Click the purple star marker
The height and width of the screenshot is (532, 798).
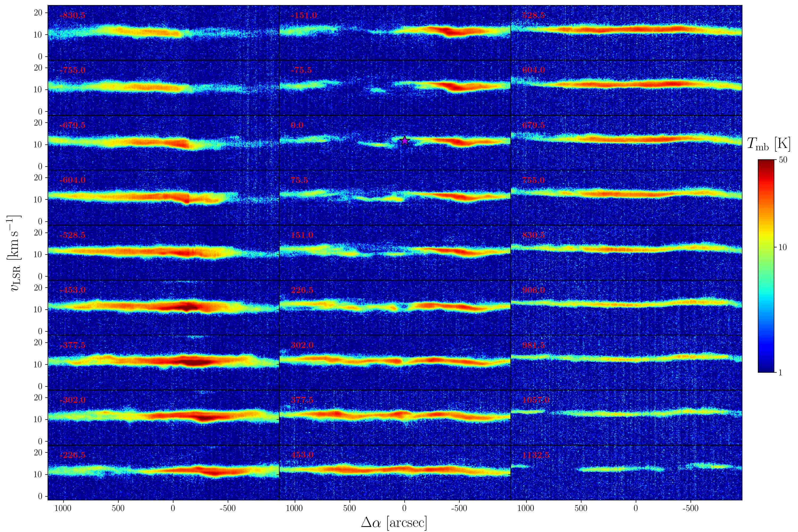404,140
